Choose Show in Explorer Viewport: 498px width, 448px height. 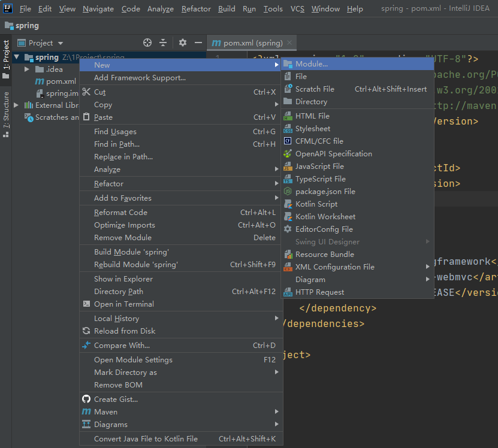(x=181, y=279)
